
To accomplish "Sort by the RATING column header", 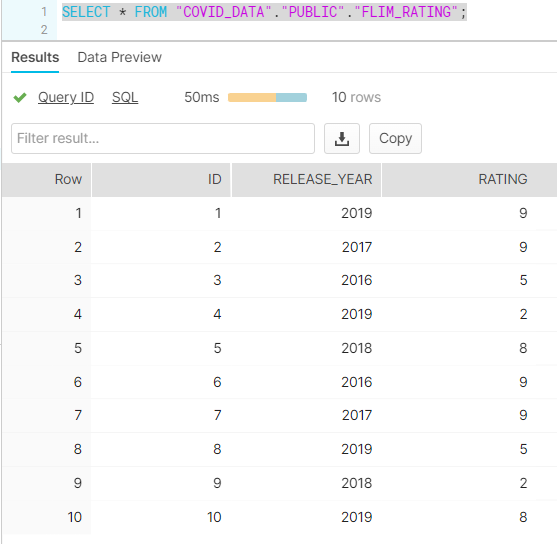I will click(x=470, y=179).
